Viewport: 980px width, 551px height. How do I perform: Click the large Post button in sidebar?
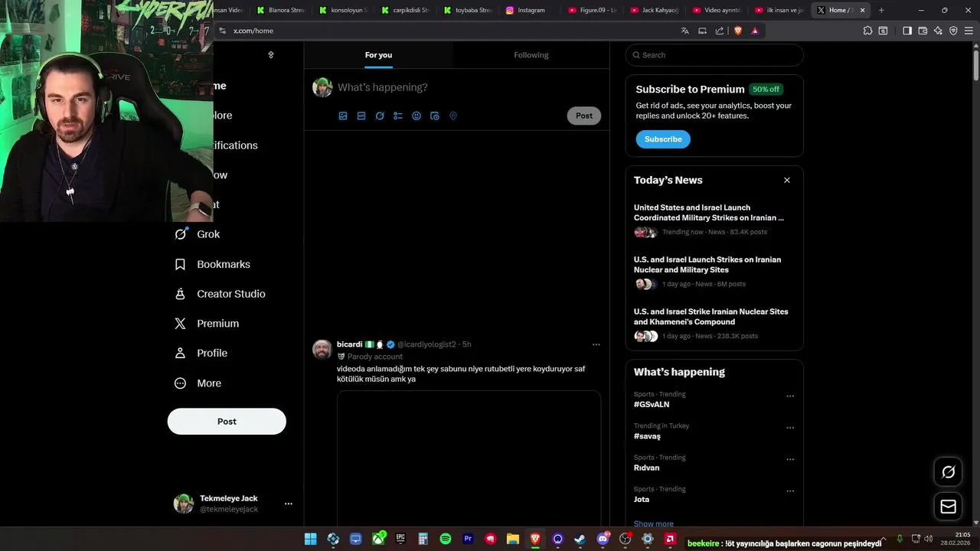tap(227, 422)
